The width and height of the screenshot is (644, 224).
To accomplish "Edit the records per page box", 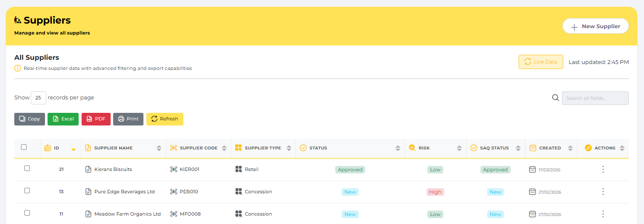I will pos(38,98).
